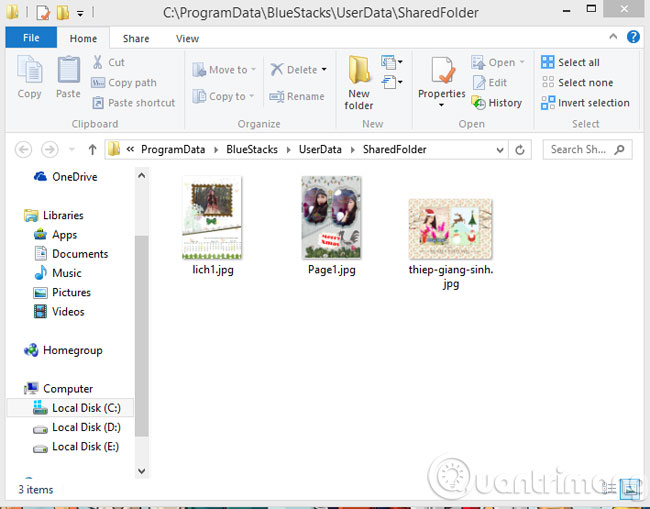Collapse the ribbon with the chevron
The image size is (650, 509).
click(x=613, y=37)
